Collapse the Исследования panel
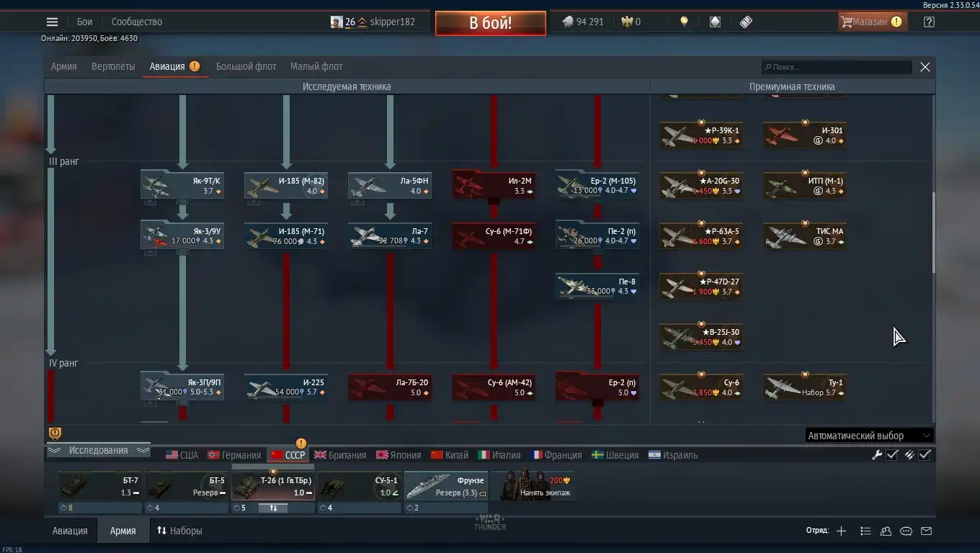980x553 pixels. pos(98,451)
